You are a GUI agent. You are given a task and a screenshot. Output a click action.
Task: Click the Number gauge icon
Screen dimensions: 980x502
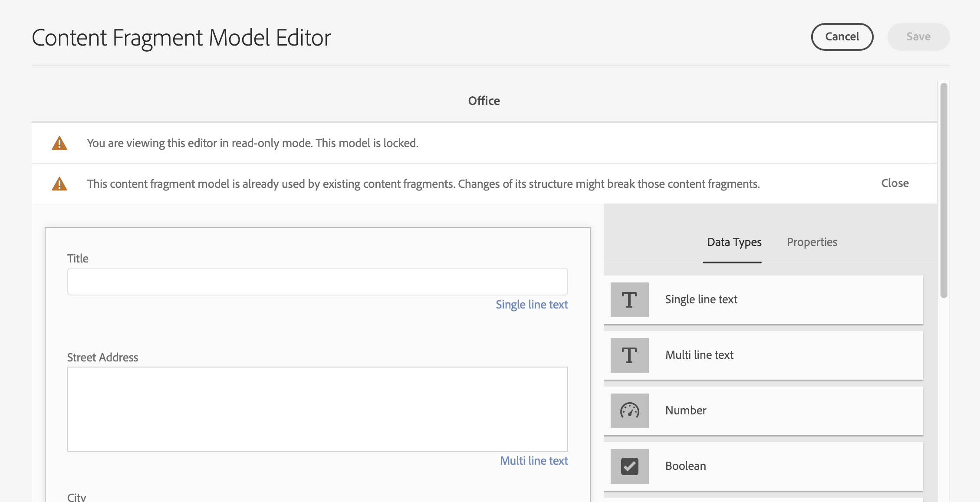pos(629,411)
